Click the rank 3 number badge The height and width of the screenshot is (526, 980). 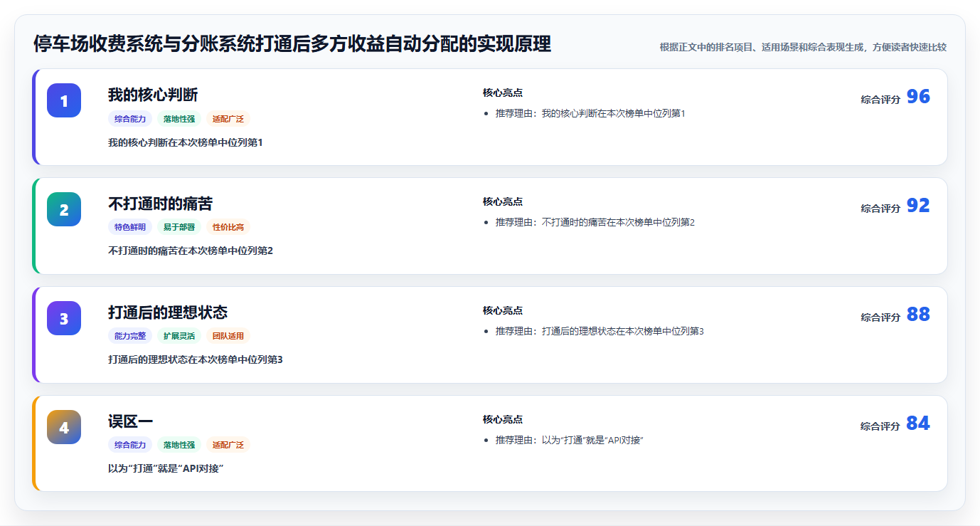(x=64, y=318)
